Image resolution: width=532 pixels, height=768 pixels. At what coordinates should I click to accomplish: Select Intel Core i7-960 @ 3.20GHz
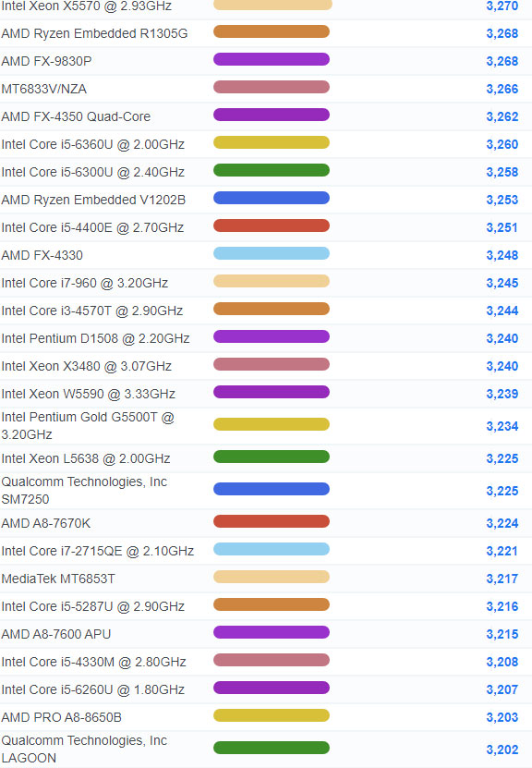click(x=85, y=283)
